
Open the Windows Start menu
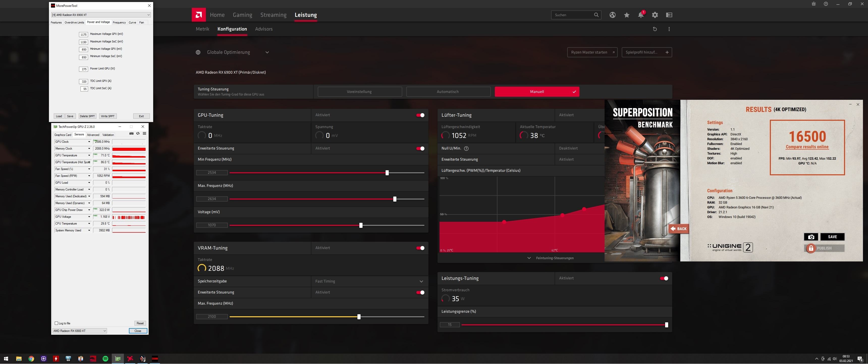tap(6, 359)
